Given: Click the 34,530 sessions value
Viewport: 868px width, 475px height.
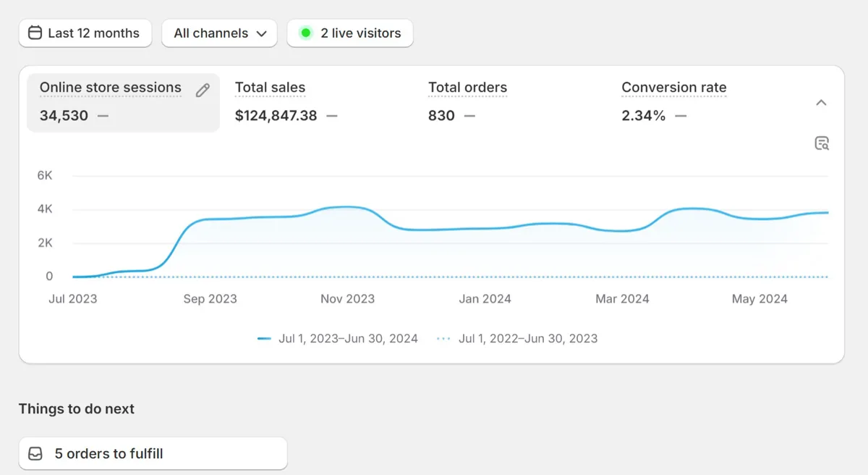Looking at the screenshot, I should point(64,115).
